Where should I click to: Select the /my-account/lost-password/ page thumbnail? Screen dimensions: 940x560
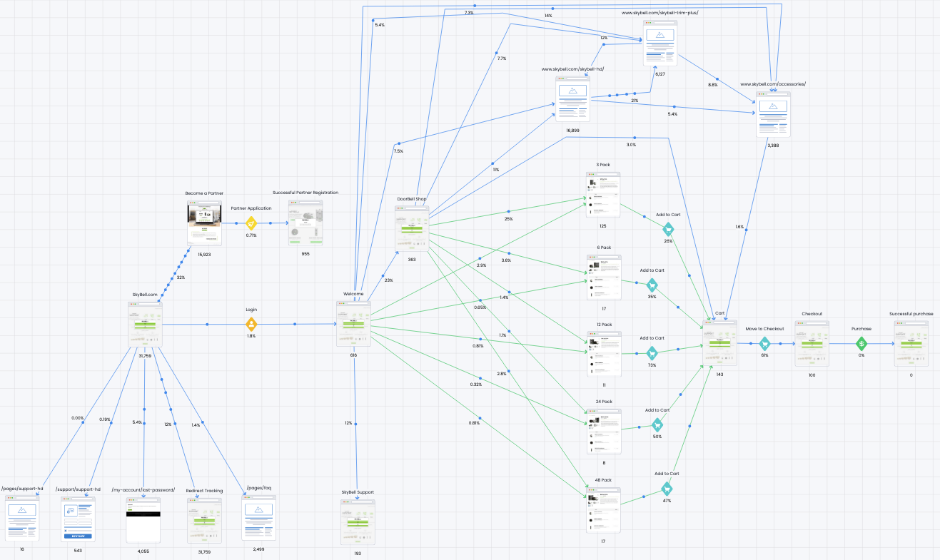pos(143,521)
